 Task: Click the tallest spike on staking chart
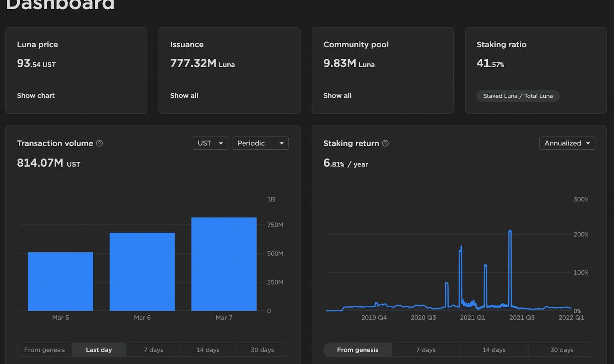click(510, 268)
